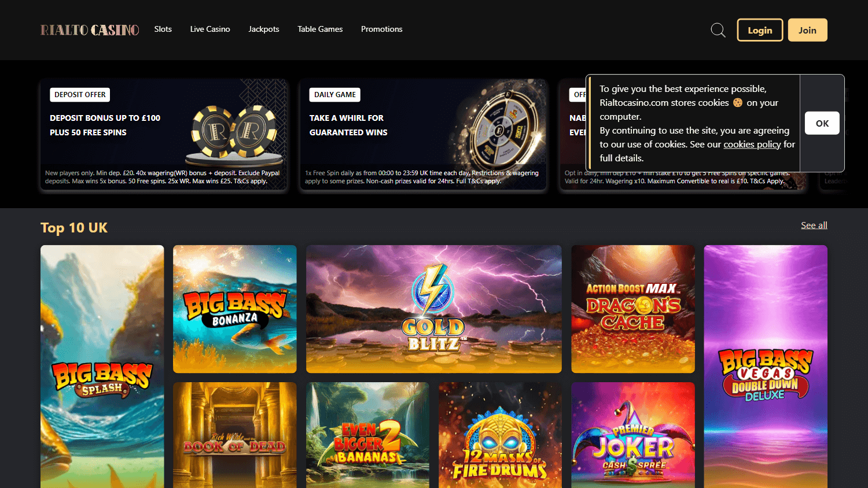Open the Deposit Offer promo card
This screenshot has width=868, height=488.
pos(164,135)
